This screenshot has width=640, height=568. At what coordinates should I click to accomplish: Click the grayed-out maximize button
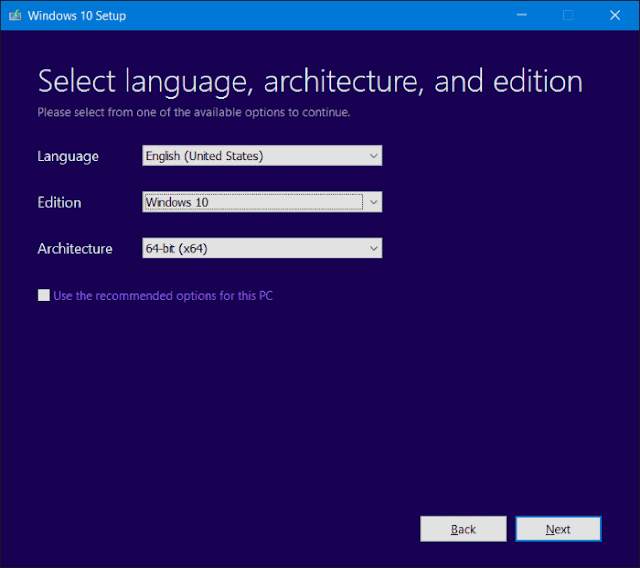[x=568, y=15]
